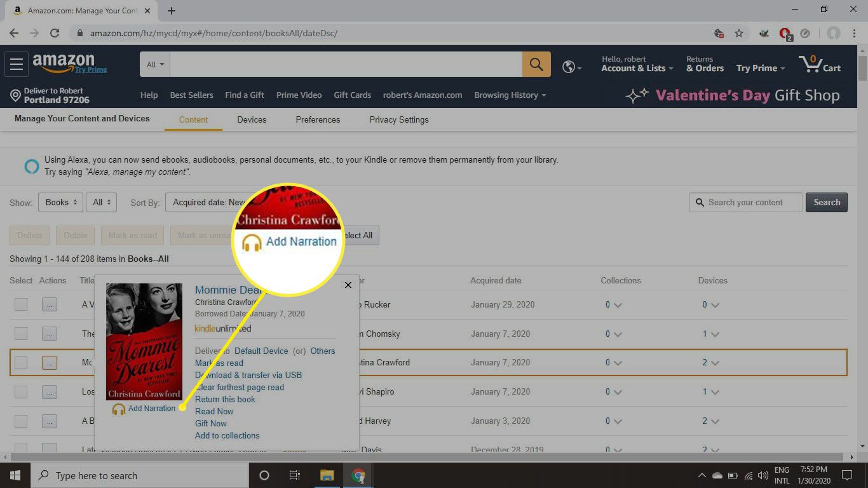Tick the checkbox in the Chomsky row
Viewport: 868px width, 488px height.
(x=21, y=334)
